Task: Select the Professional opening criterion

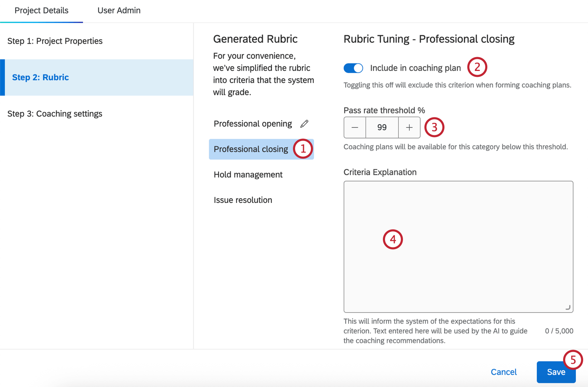Action: [252, 124]
